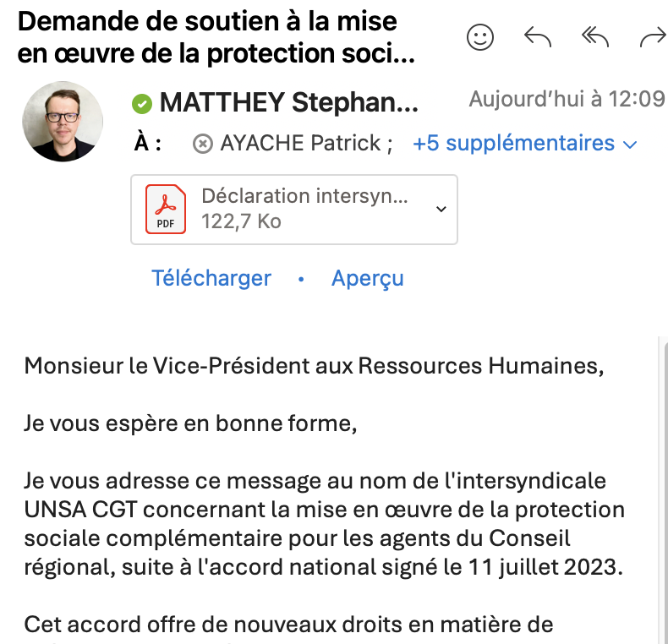
Task: Click the Aperçu link
Action: [x=368, y=278]
